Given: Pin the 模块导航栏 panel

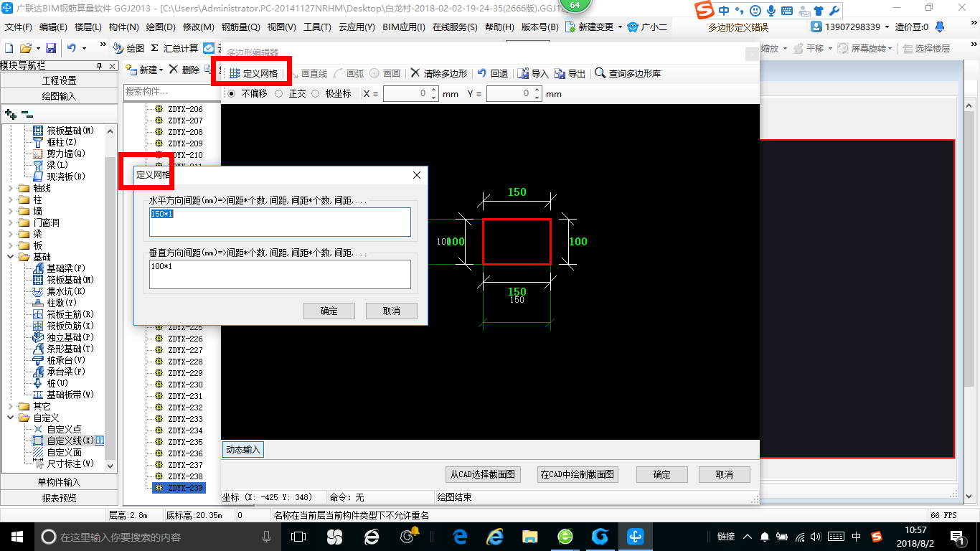Looking at the screenshot, I should coord(100,66).
